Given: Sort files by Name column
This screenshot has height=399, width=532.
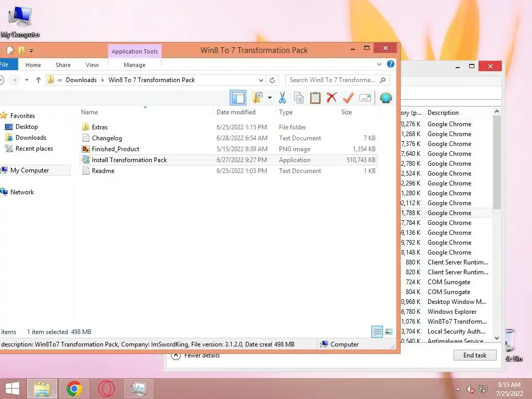Looking at the screenshot, I should click(89, 112).
